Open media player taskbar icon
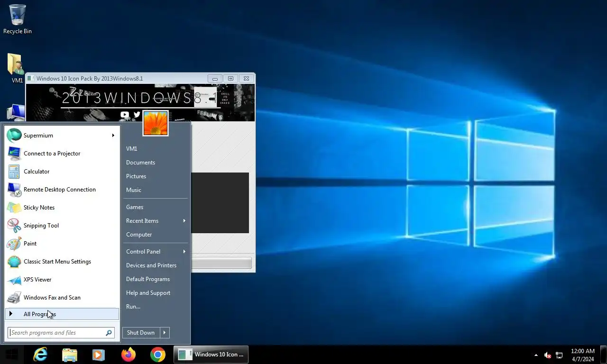This screenshot has width=607, height=364. pos(99,355)
